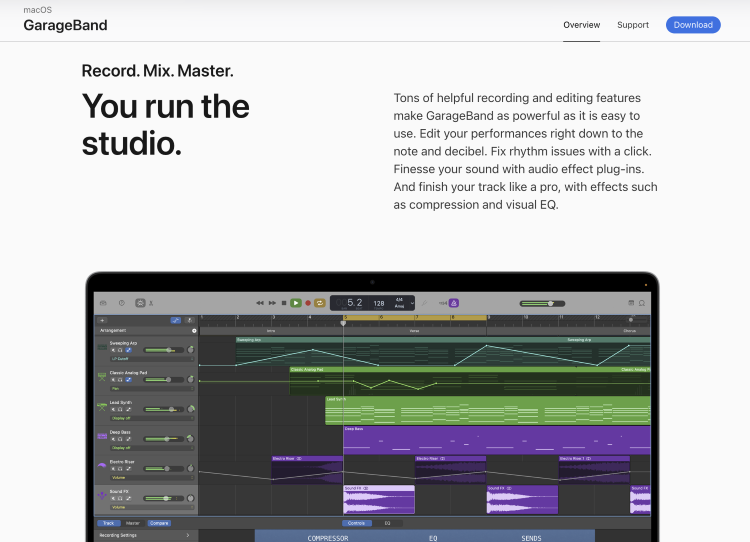The image size is (750, 542).
Task: Open the Support page link
Action: click(633, 25)
